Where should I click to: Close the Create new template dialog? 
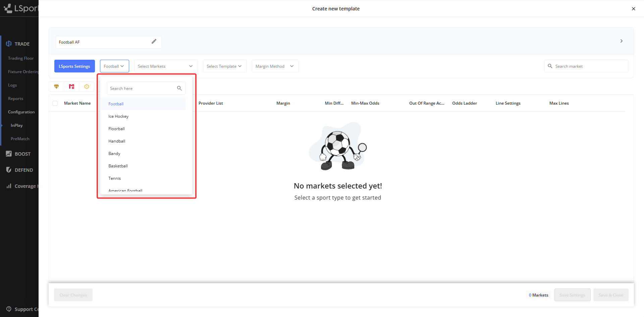pos(633,9)
